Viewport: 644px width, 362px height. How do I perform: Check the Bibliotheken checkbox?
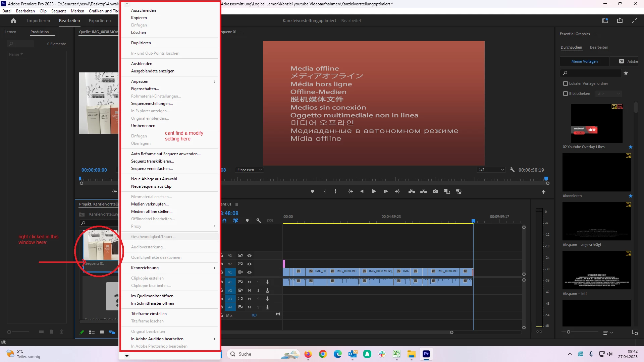tap(566, 94)
